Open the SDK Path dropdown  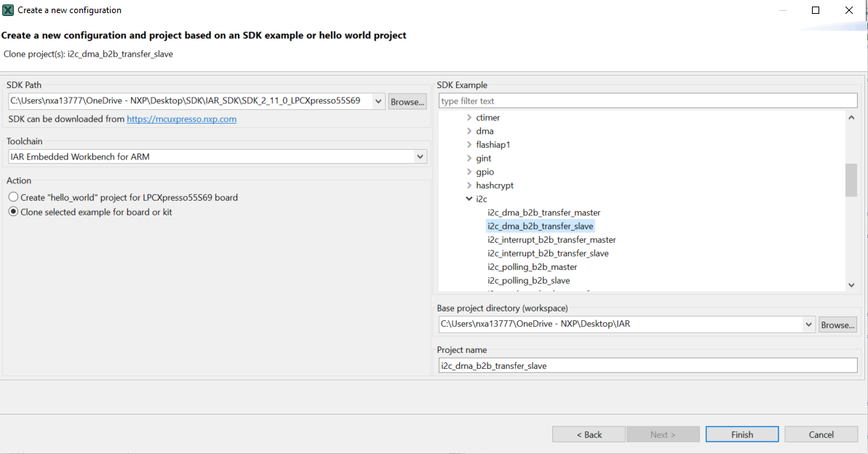[378, 101]
